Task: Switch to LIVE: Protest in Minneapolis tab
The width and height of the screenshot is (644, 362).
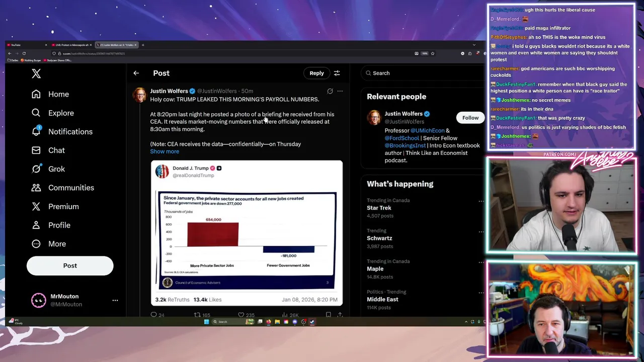Action: (71, 45)
